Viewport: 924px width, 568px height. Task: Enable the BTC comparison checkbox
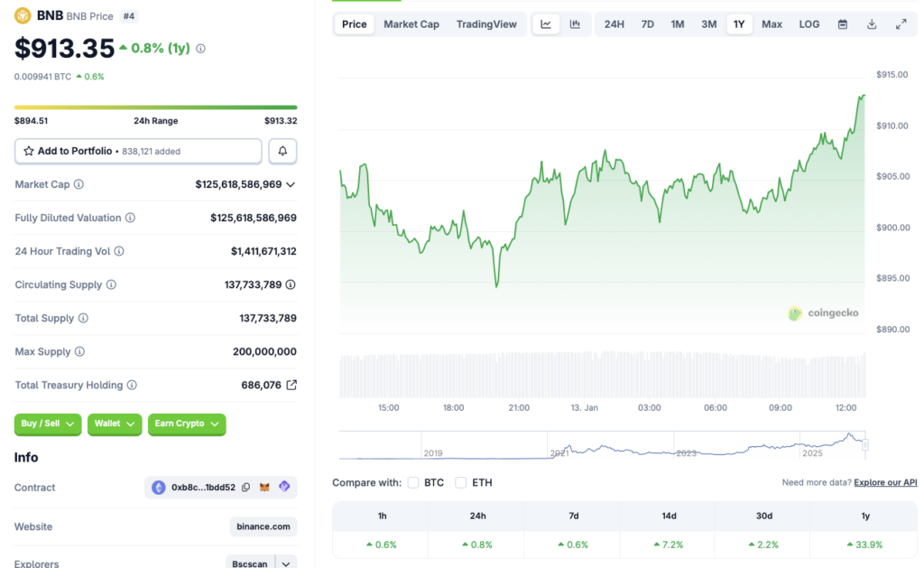(x=414, y=482)
